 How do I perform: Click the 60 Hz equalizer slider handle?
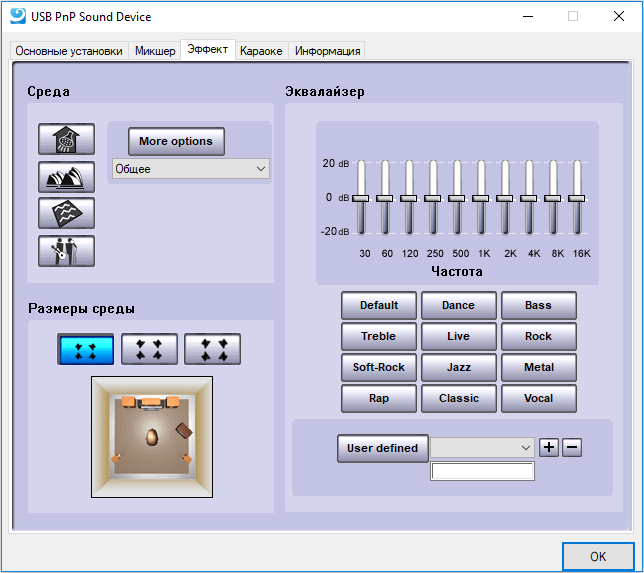point(384,198)
